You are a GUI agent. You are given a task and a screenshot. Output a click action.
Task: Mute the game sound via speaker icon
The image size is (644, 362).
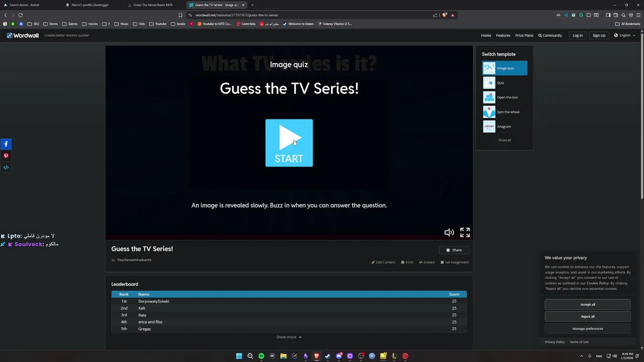pyautogui.click(x=449, y=232)
